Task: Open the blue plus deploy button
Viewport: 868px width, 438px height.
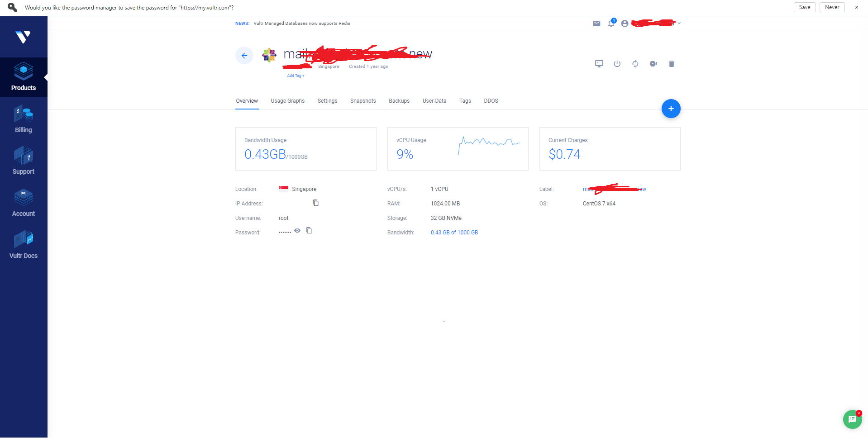Action: click(671, 109)
